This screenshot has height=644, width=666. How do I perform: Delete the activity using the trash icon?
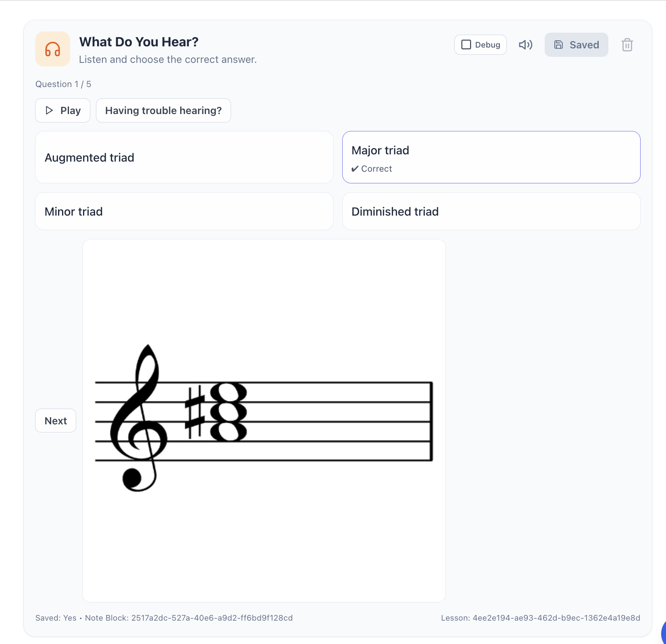pyautogui.click(x=627, y=45)
